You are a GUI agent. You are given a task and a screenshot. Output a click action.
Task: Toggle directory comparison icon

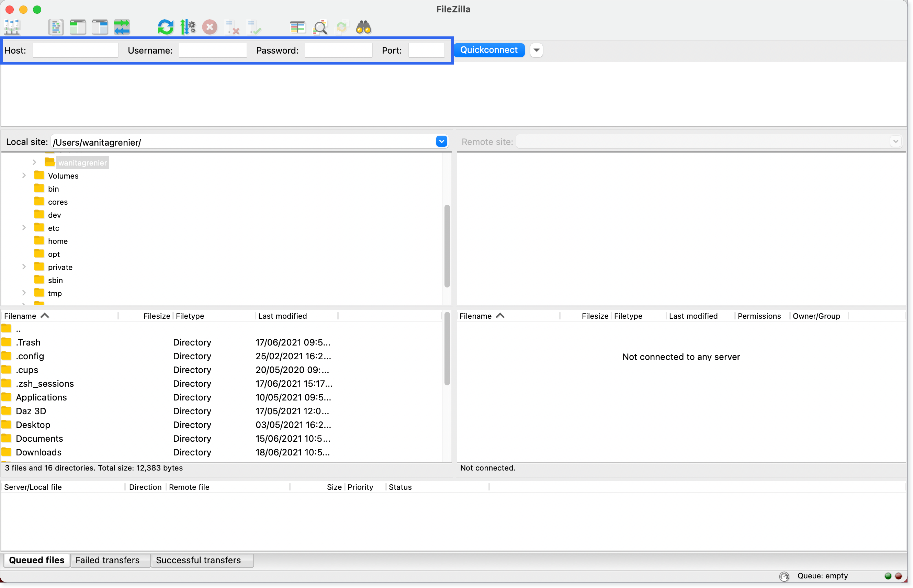[x=320, y=27]
